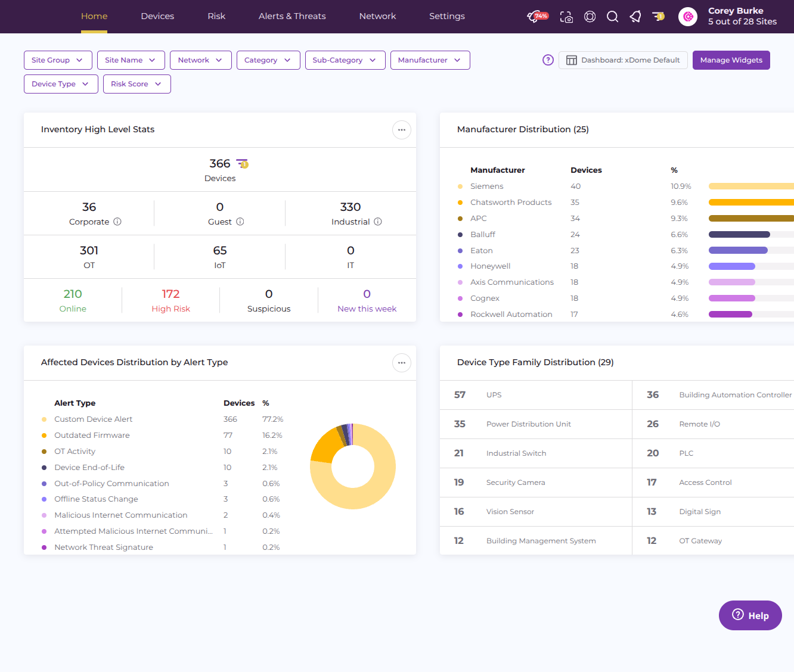Open Inventory High Level Stats options menu
The image size is (794, 672).
coord(402,130)
